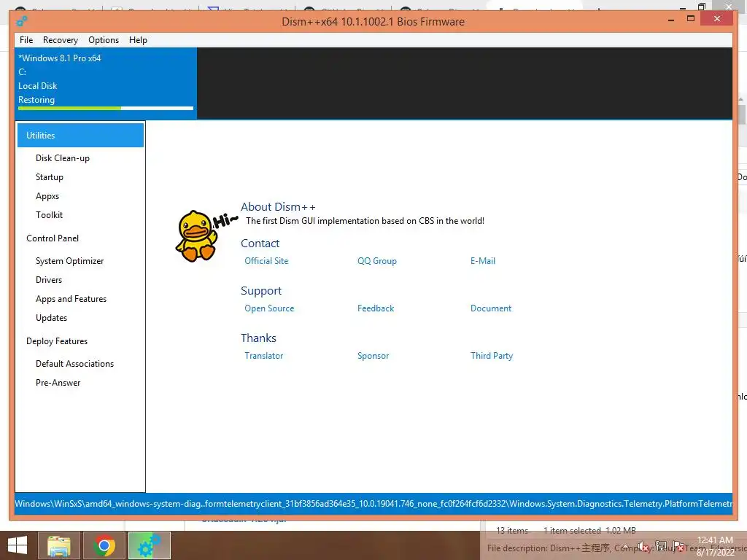747x560 pixels.
Task: Click the Action Center flag tray icon
Action: [678, 547]
